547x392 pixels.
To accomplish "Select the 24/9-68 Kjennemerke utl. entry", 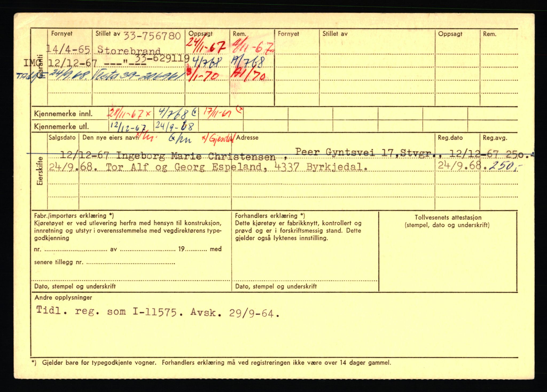I will pos(175,126).
